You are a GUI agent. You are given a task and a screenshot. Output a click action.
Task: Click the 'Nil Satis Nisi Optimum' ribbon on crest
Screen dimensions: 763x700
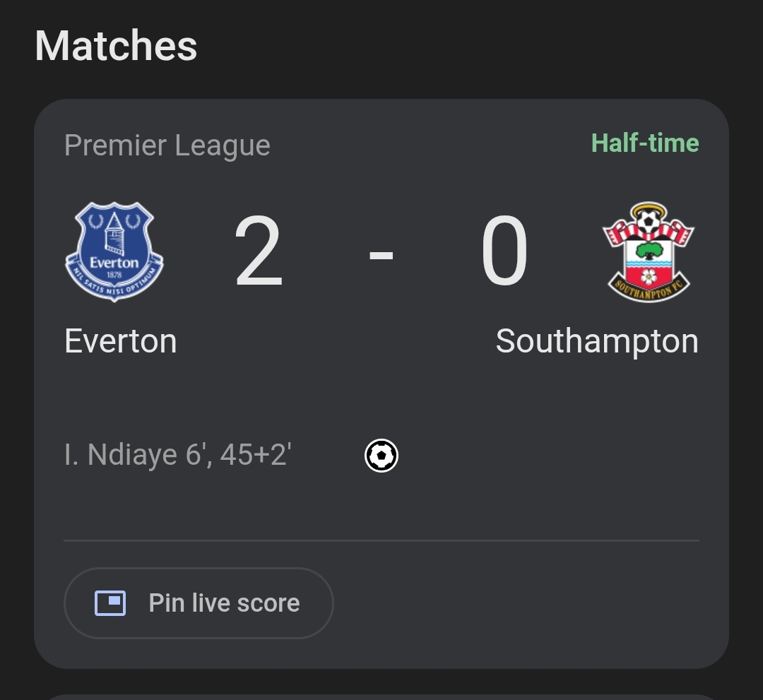point(114,286)
